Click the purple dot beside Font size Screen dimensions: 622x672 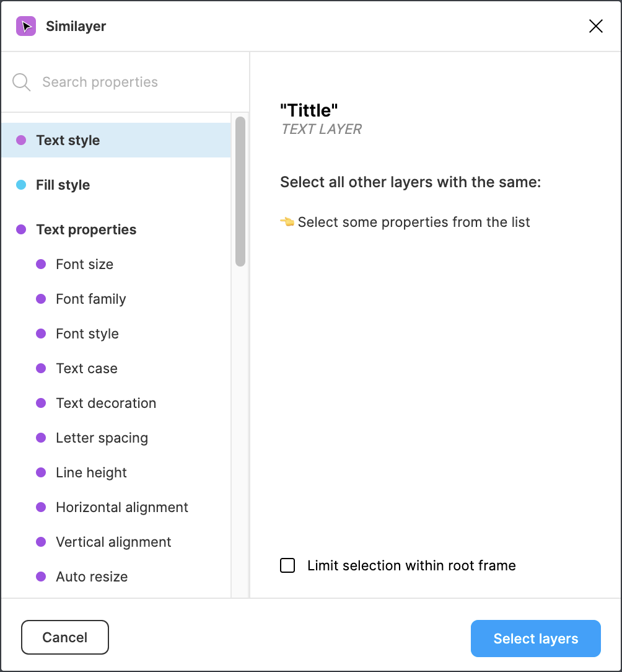(x=41, y=264)
